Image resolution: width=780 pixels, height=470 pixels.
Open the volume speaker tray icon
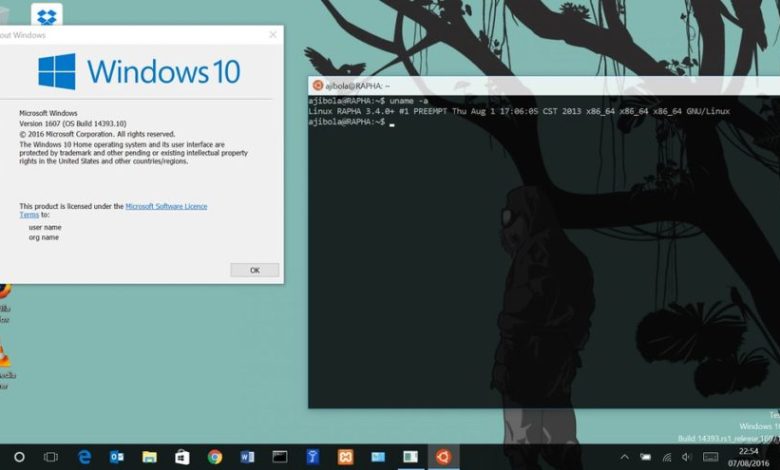pos(687,457)
